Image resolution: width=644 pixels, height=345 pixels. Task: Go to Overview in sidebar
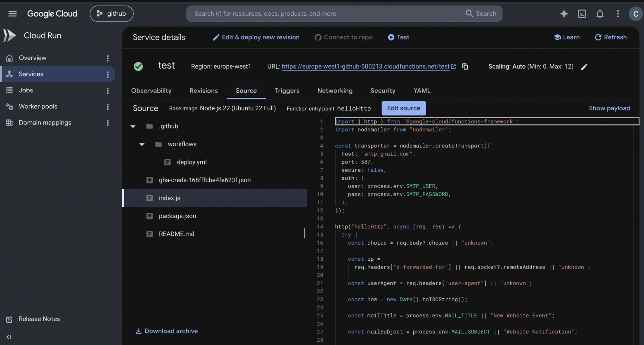(33, 58)
